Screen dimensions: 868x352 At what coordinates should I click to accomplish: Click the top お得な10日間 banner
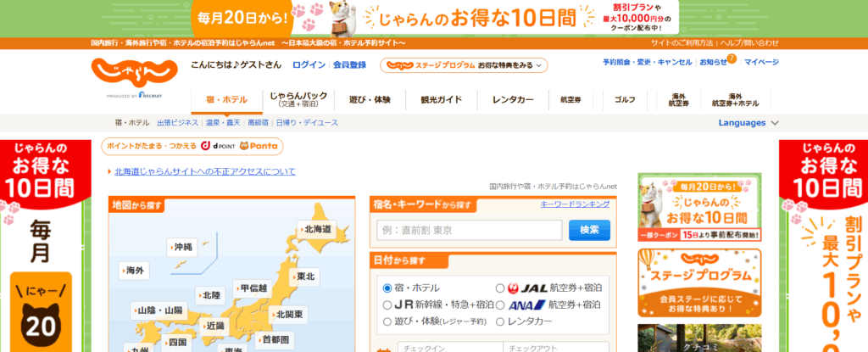pyautogui.click(x=435, y=18)
